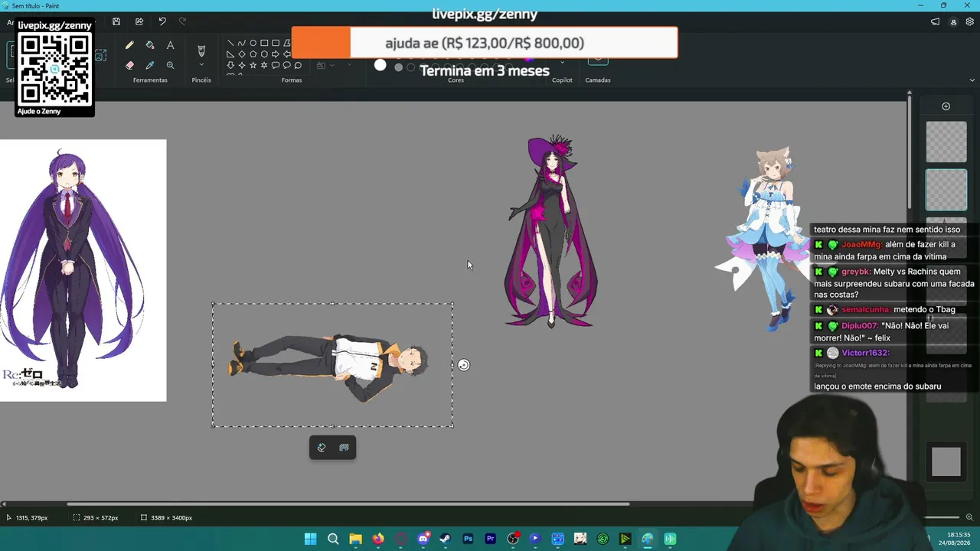Collapse the ribbon with the chevron
The width and height of the screenshot is (980, 551).
click(972, 80)
